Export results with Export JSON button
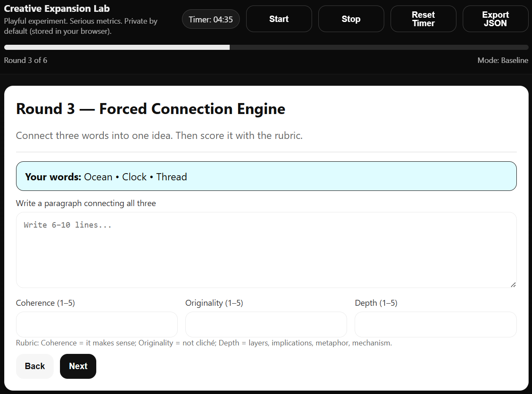Viewport: 532px width, 394px height. pos(495,19)
